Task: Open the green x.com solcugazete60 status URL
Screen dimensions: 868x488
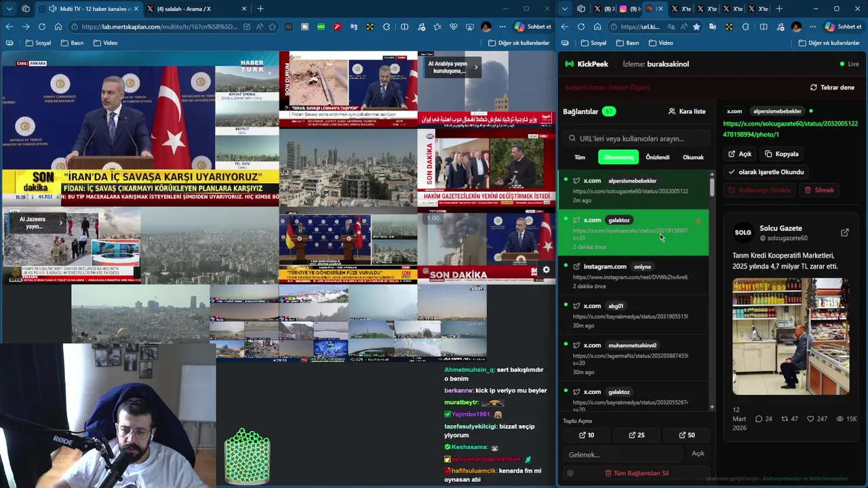Action: pyautogui.click(x=790, y=129)
